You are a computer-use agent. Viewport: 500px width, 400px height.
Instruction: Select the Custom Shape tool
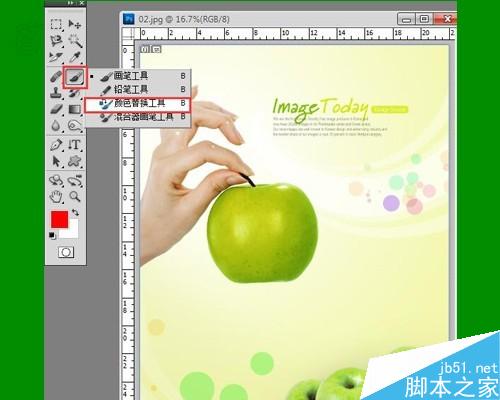pyautogui.click(x=75, y=162)
